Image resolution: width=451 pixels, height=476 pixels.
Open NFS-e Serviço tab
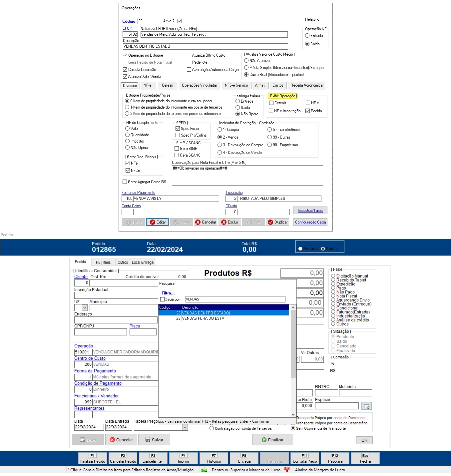tap(236, 85)
